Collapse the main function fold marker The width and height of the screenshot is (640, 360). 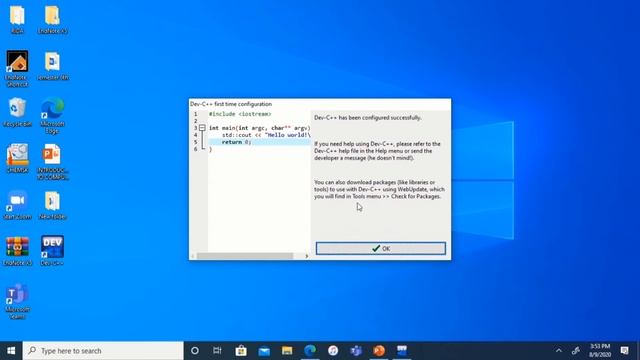point(202,128)
